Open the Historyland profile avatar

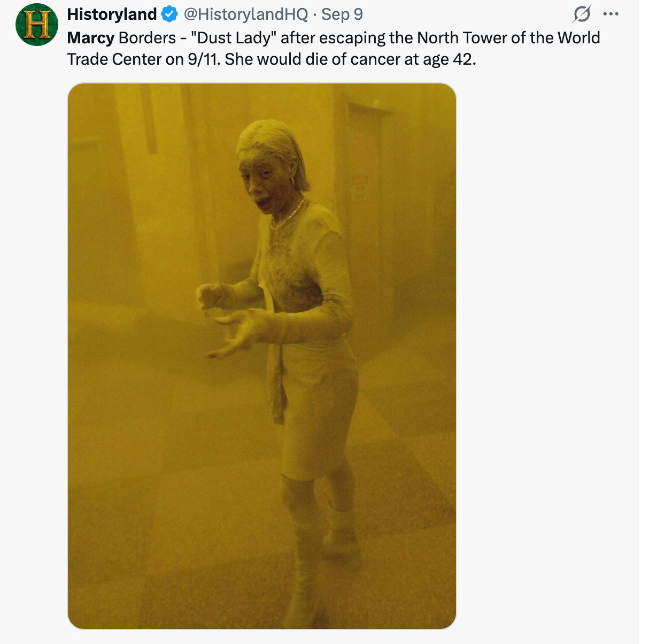(36, 25)
